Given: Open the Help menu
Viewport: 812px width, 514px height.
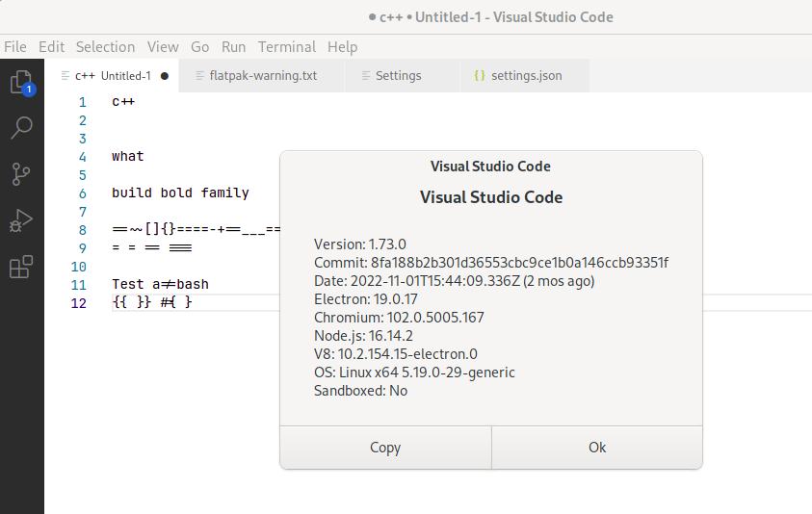Looking at the screenshot, I should 342,47.
